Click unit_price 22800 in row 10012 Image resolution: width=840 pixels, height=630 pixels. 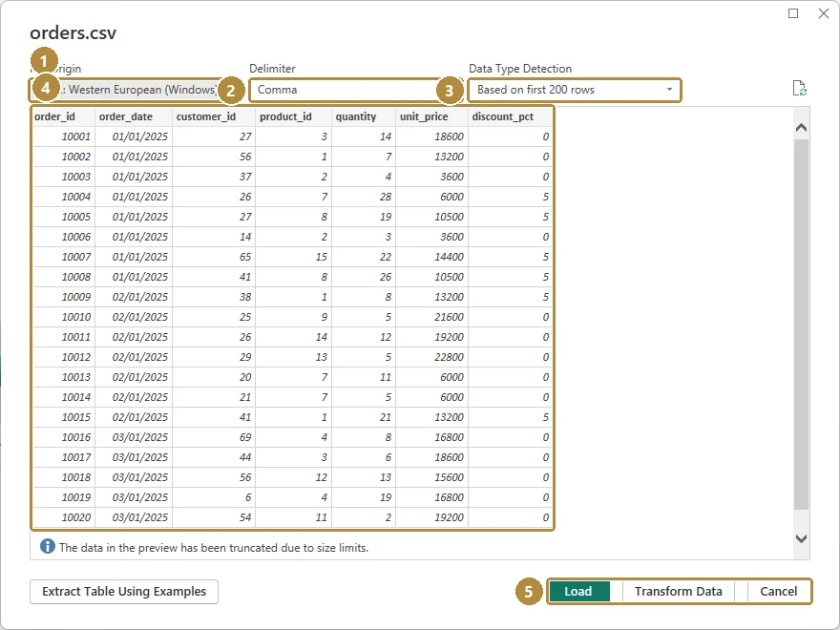(x=431, y=357)
